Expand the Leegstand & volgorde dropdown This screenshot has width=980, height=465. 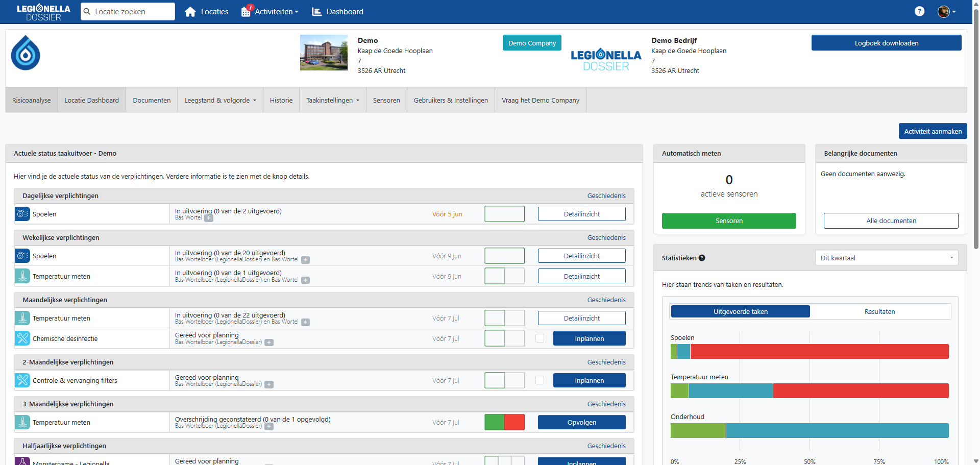coord(220,101)
